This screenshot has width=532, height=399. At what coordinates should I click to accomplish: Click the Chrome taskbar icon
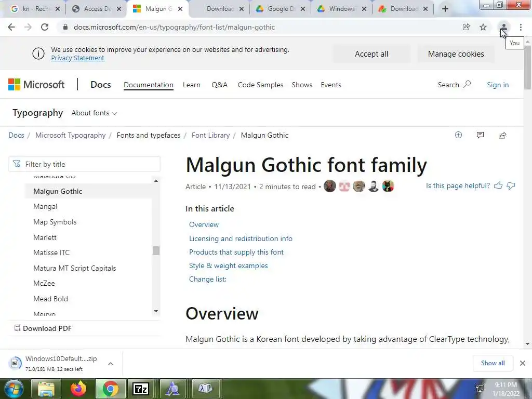[110, 389]
